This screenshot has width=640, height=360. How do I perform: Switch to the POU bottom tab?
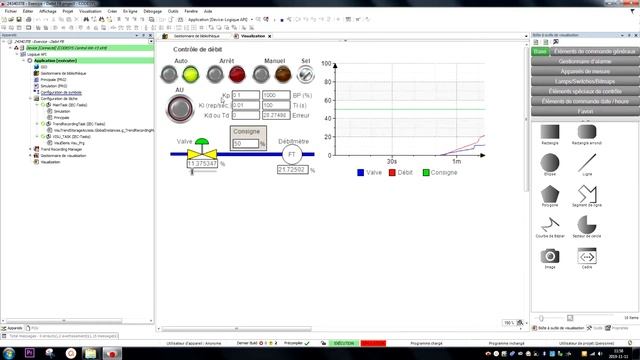point(32,328)
